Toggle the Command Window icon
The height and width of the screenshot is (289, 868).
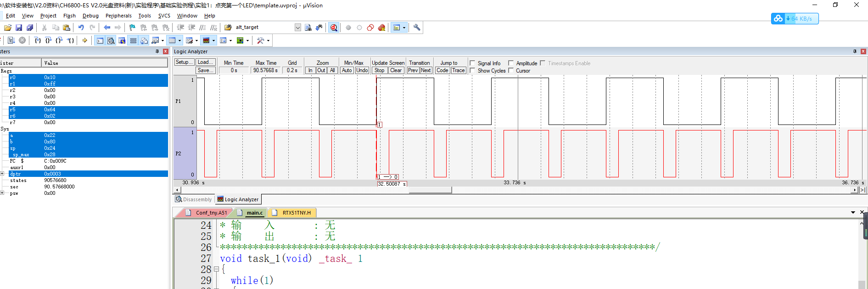100,40
